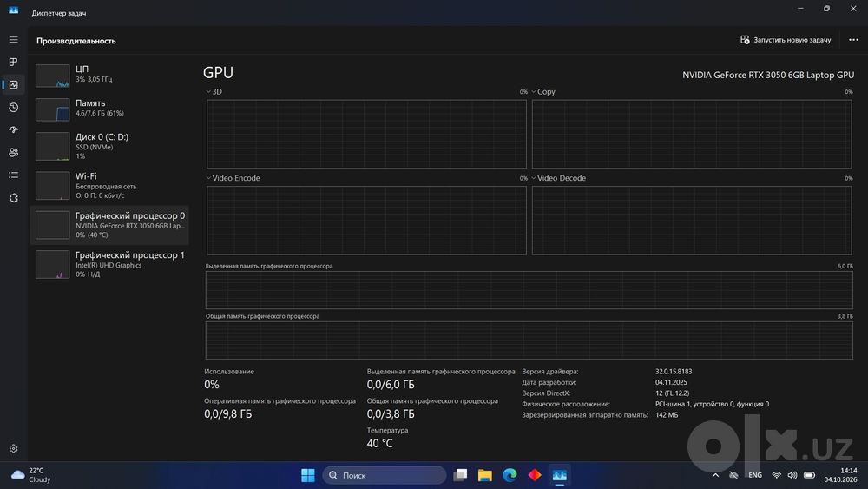Open the battery status tray icon
The image size is (868, 489).
809,475
